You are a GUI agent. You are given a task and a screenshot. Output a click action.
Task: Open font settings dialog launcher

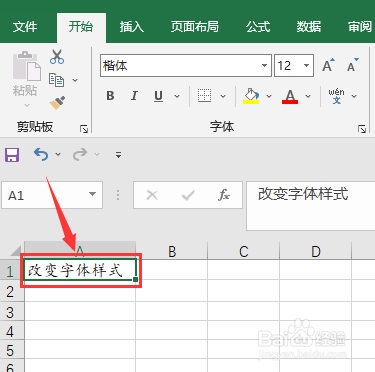(362, 129)
